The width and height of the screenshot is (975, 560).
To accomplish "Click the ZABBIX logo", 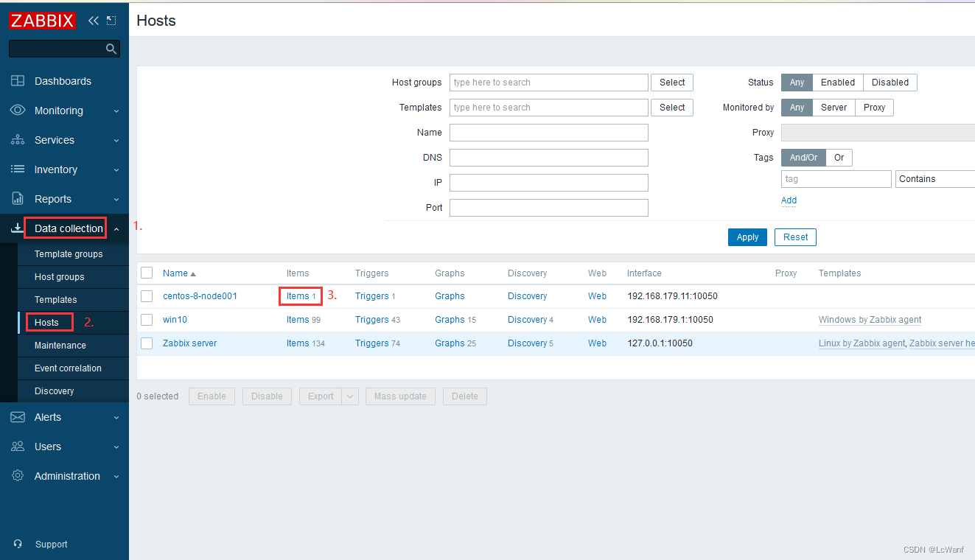I will tap(43, 21).
